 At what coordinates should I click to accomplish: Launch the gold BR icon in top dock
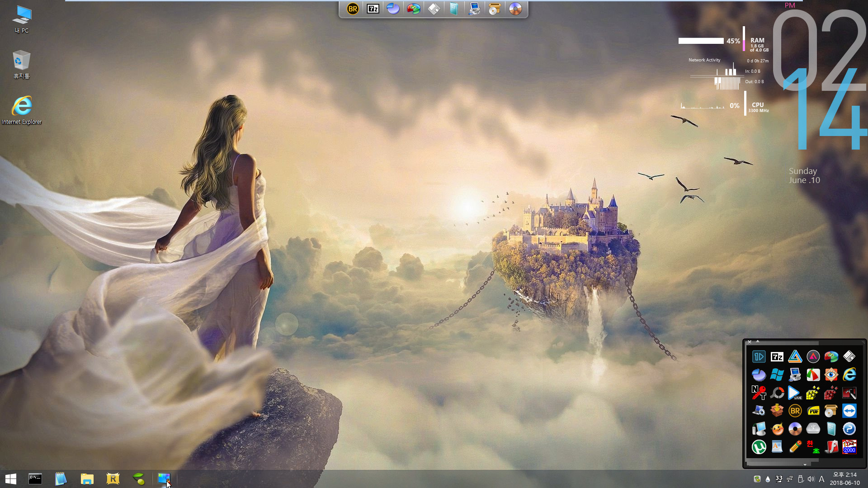(353, 9)
